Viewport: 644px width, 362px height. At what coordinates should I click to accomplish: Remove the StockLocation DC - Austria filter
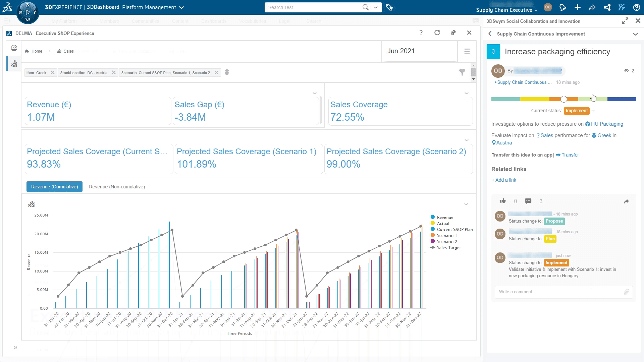point(114,72)
